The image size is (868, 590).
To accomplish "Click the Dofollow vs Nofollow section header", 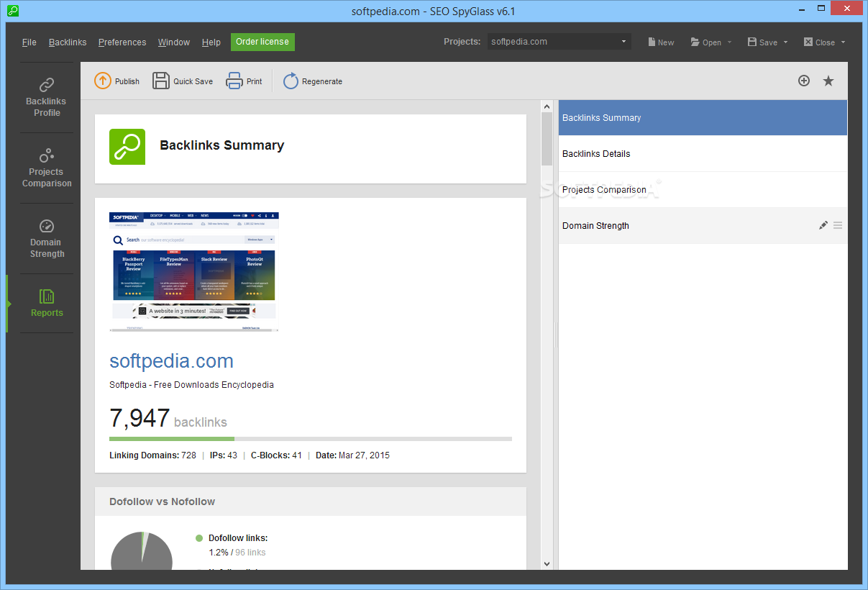I will click(311, 501).
